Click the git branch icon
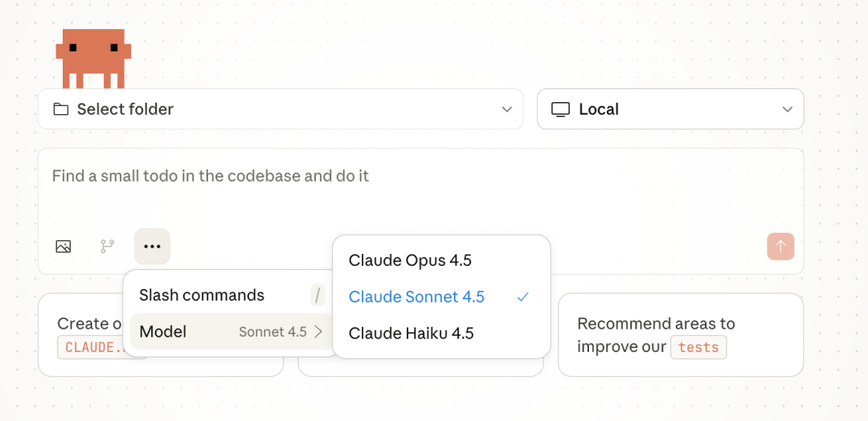The height and width of the screenshot is (421, 868). 107,247
